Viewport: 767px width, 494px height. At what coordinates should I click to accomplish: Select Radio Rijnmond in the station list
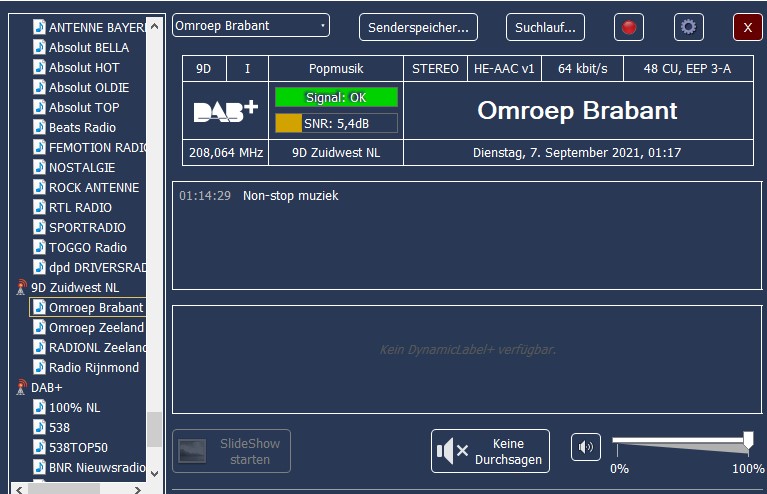93,368
